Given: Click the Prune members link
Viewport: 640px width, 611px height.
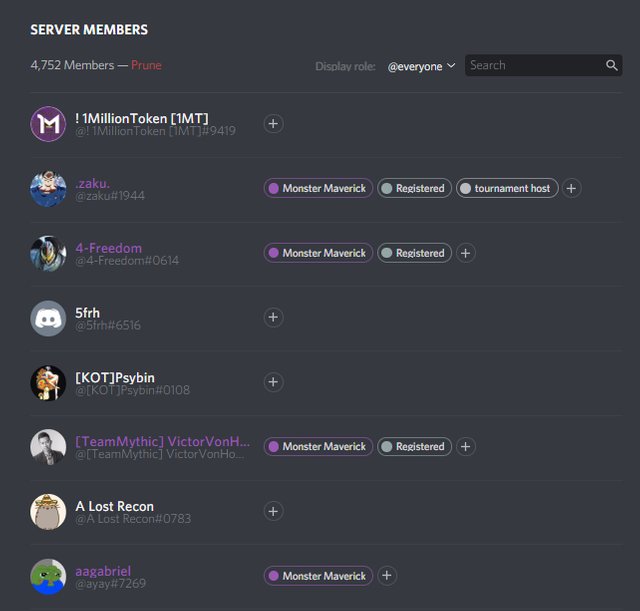Looking at the screenshot, I should coord(146,65).
